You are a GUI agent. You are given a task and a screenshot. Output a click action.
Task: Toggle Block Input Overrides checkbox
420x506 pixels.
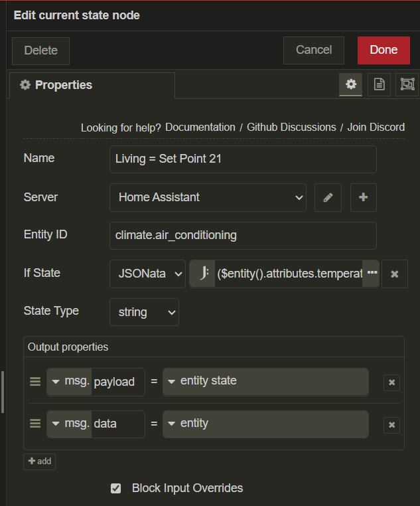116,488
